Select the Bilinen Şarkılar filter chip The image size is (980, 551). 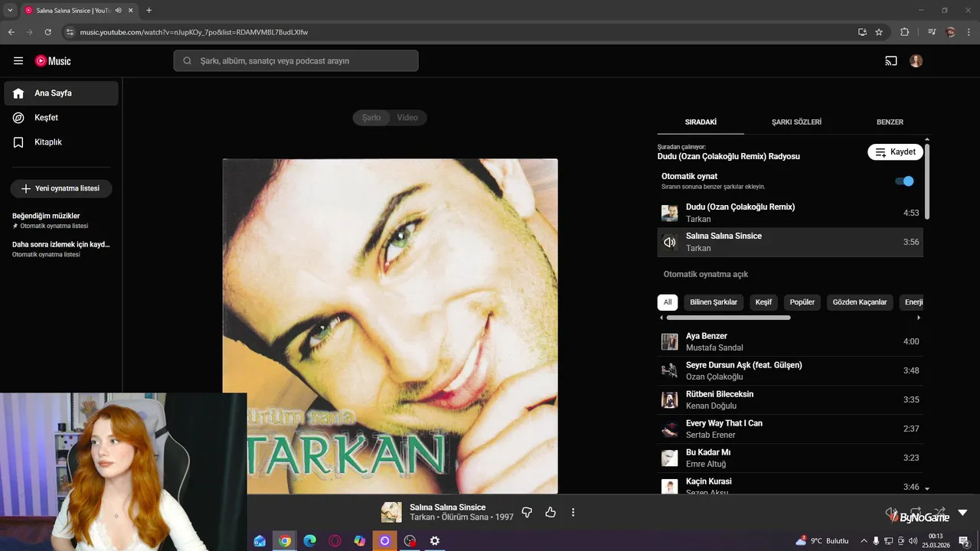coord(714,302)
